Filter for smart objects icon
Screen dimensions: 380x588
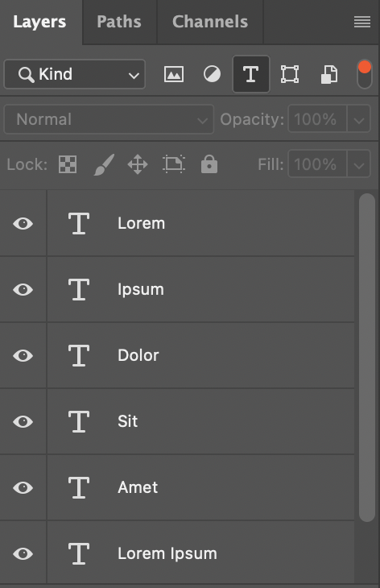tap(329, 74)
